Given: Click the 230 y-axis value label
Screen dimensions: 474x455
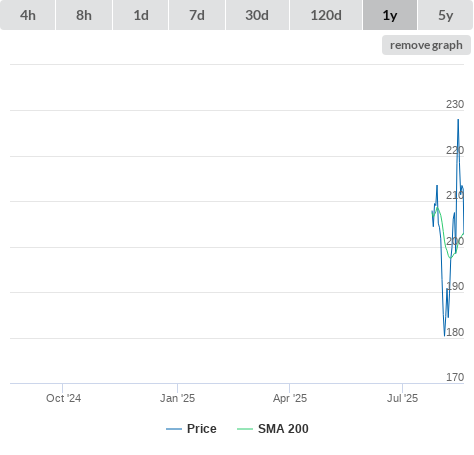Looking at the screenshot, I should pyautogui.click(x=455, y=104).
